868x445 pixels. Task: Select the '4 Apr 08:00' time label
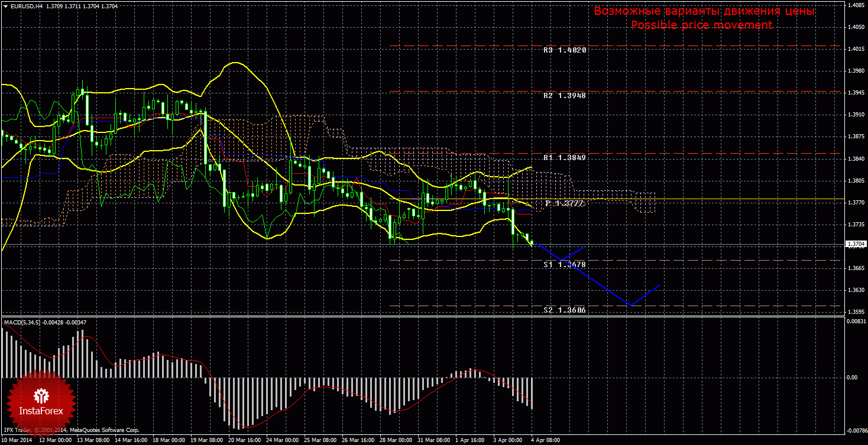coord(543,440)
